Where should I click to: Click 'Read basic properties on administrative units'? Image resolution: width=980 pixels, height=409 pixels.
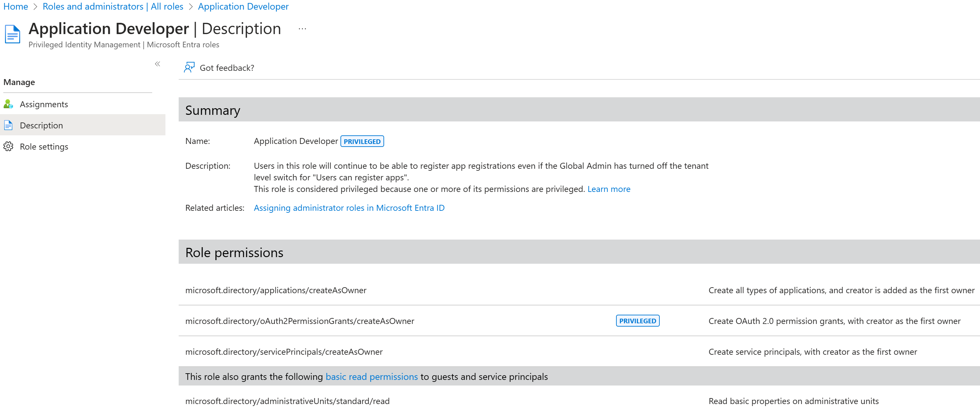793,401
